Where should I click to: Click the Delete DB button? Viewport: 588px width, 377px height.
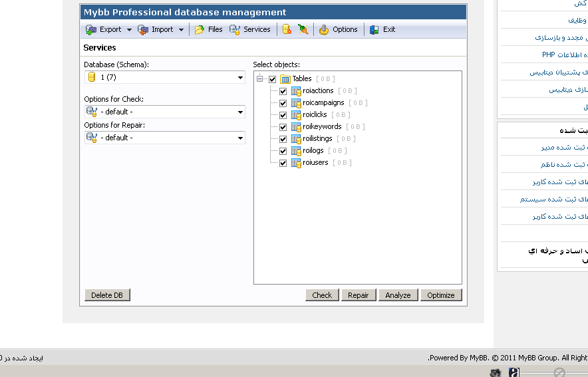[x=107, y=295]
